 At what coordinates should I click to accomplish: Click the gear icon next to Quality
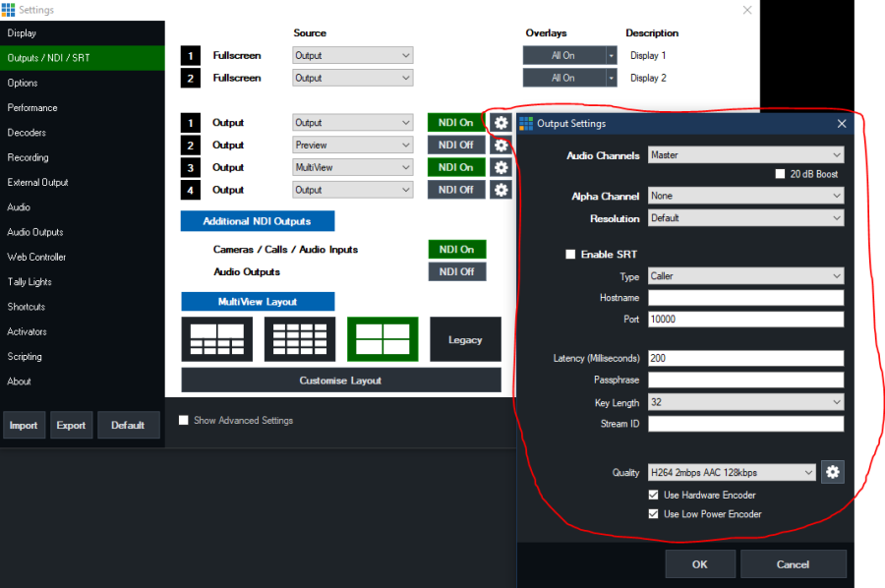833,472
